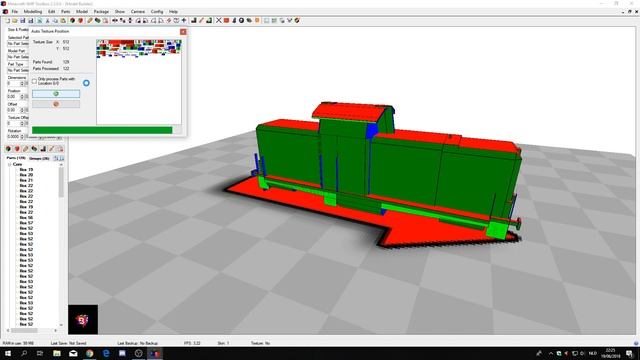Click the texture layout preview image
Viewport: 640px width, 360px height.
[139, 82]
